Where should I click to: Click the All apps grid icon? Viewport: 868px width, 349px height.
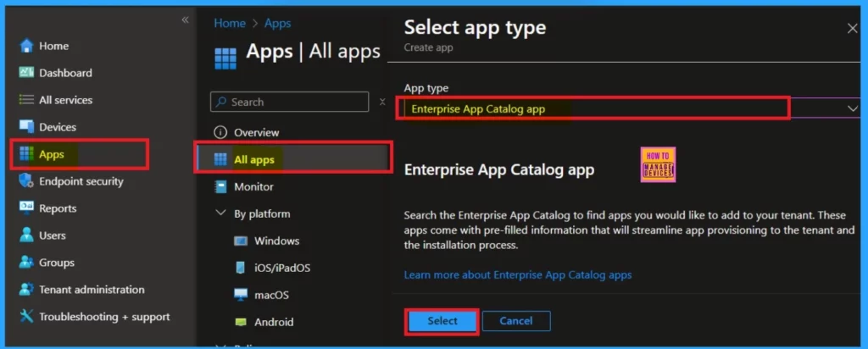pos(220,160)
